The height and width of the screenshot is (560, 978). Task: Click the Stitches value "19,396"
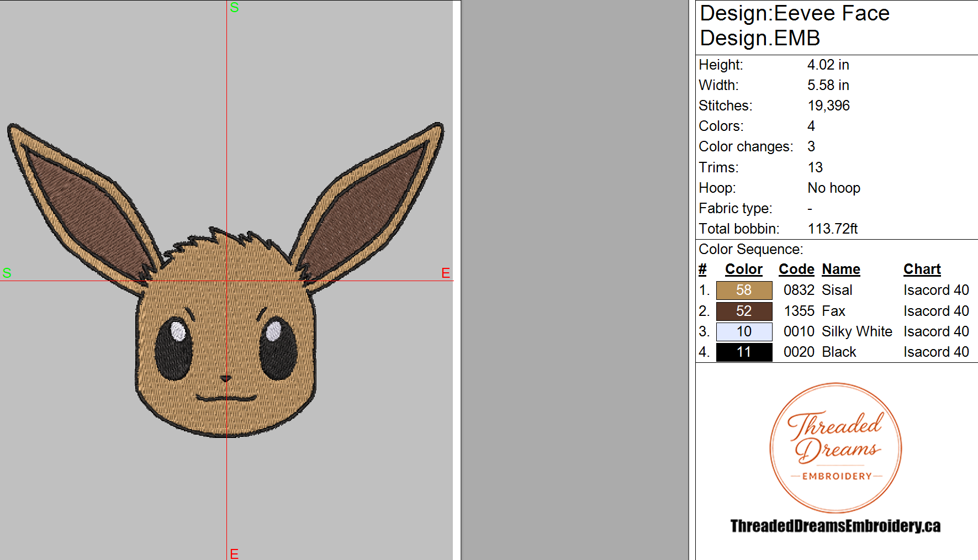828,105
